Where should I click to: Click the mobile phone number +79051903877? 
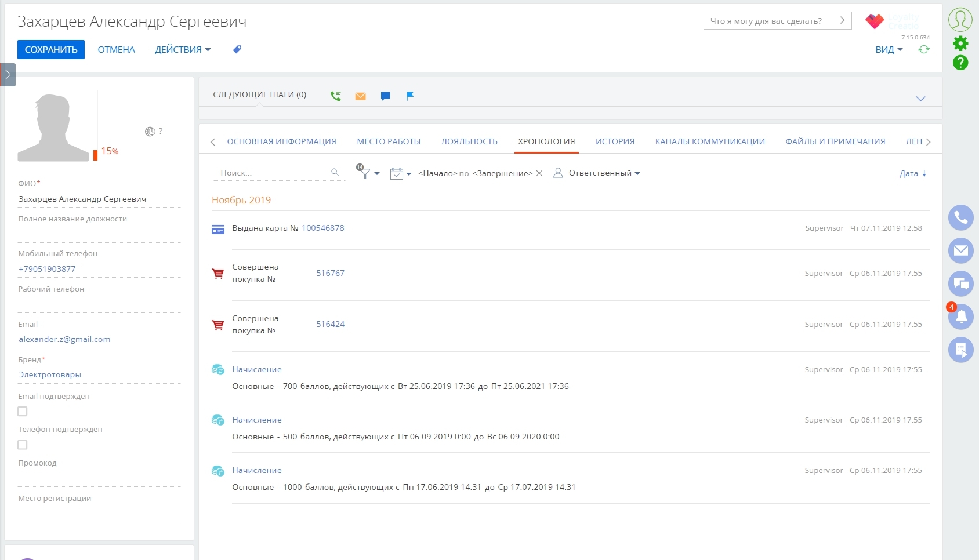(x=47, y=269)
